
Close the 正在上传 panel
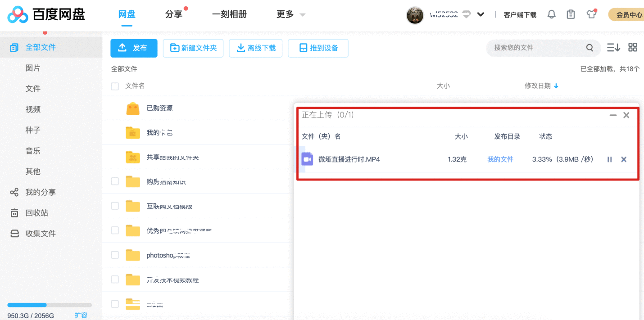point(626,115)
